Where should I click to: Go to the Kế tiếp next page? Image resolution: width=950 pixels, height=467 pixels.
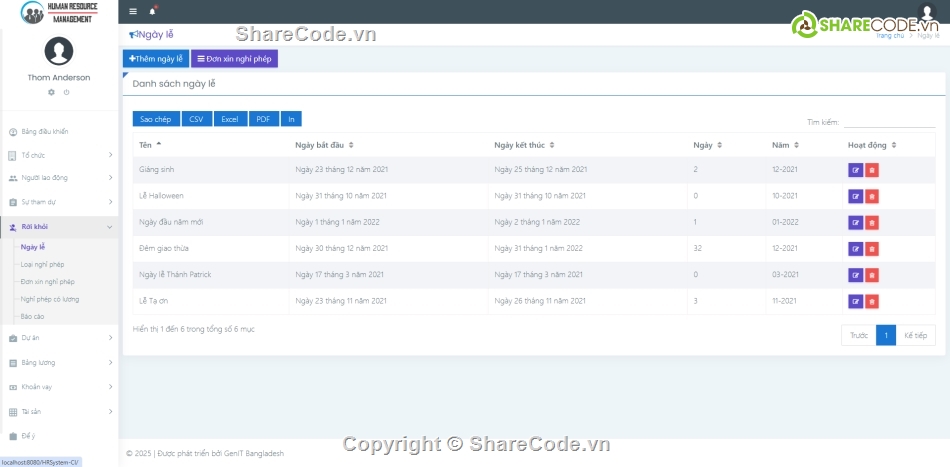point(915,336)
